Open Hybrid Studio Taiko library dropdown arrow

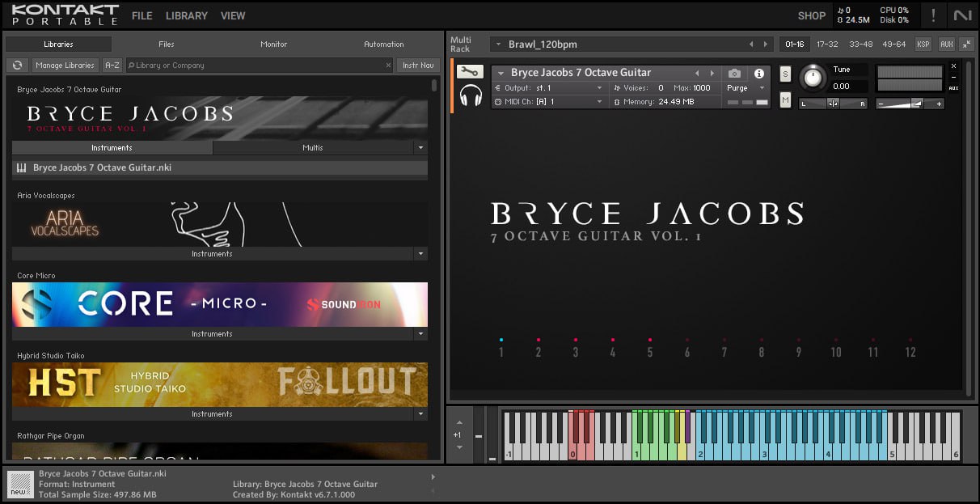[420, 414]
